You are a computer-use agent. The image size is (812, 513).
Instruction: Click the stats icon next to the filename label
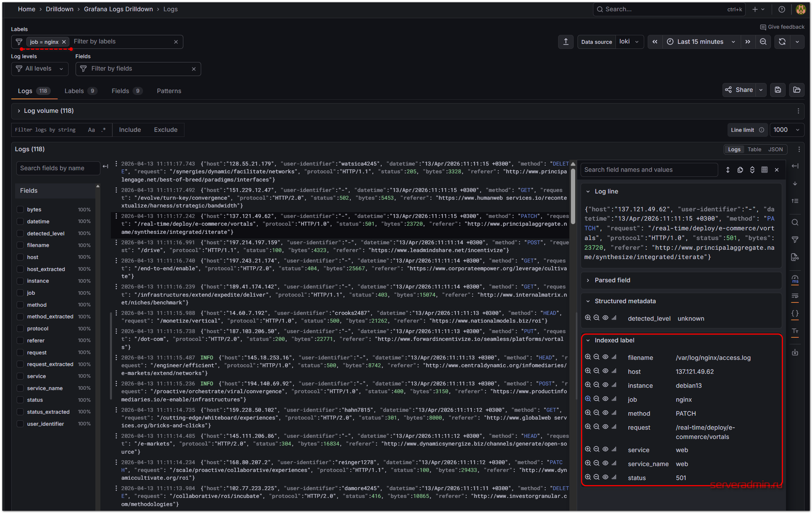[x=614, y=357]
